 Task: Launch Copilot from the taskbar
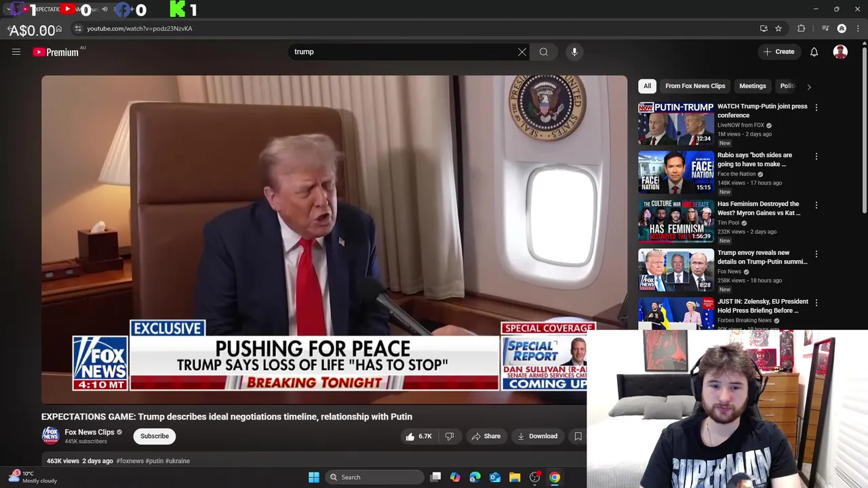pos(455,477)
